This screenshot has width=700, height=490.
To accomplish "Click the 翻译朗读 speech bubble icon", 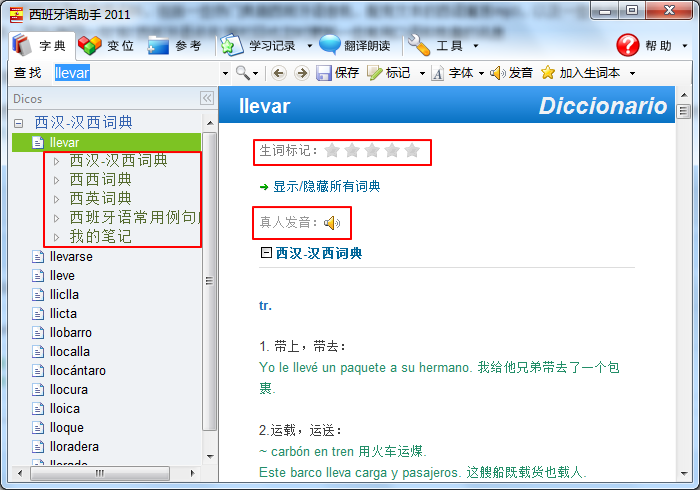I will point(330,45).
